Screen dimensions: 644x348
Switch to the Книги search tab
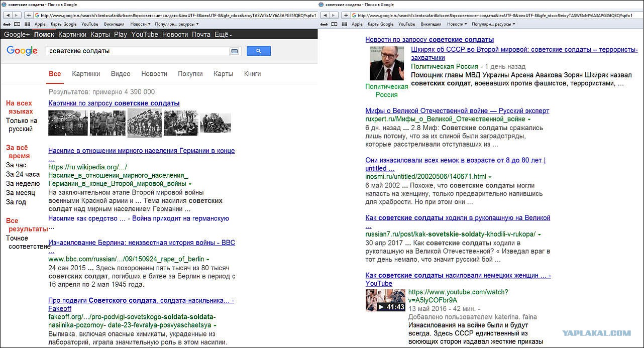coord(253,74)
